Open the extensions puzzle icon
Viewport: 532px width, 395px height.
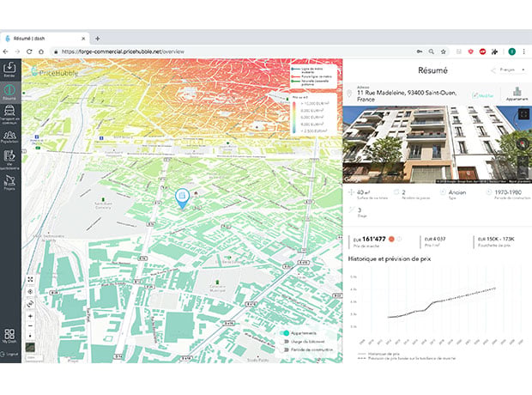[495, 52]
